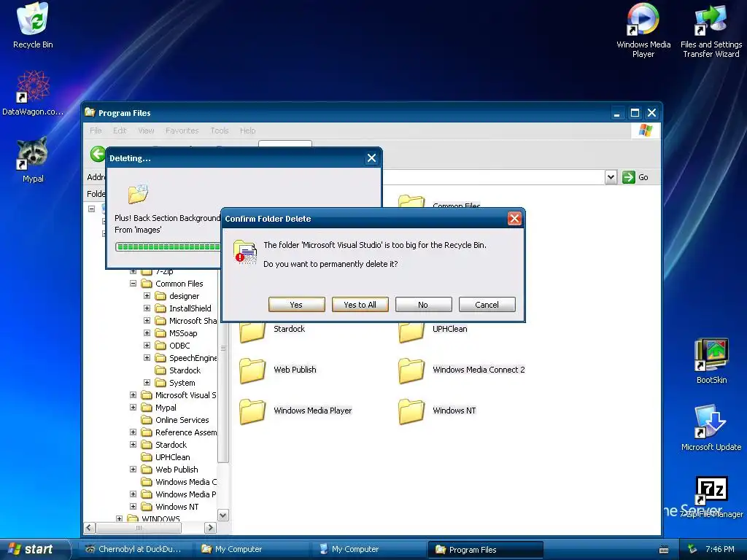Click the keyboard icon in the system tray
This screenshot has height=560, width=747.
tap(664, 550)
